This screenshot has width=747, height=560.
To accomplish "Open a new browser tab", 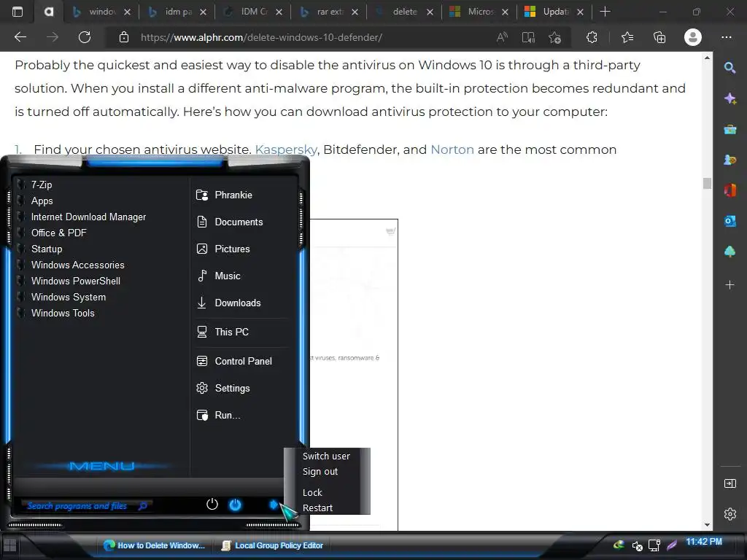I will (x=605, y=12).
